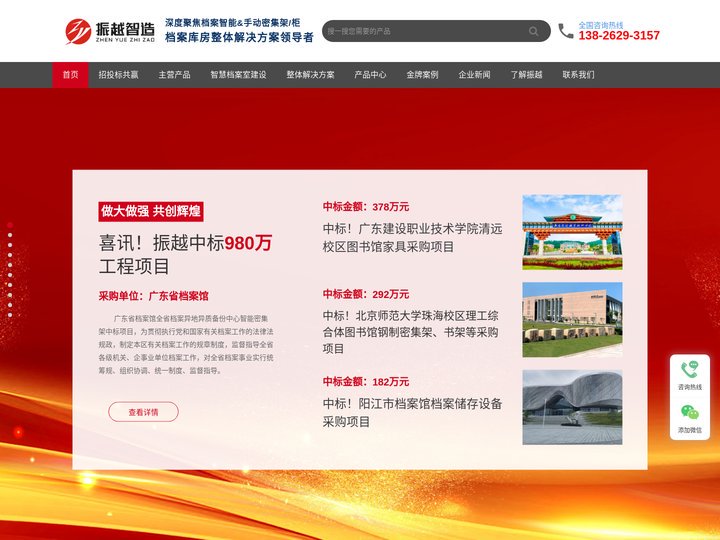
Task: Open the 联系我们 menu item
Action: point(579,74)
